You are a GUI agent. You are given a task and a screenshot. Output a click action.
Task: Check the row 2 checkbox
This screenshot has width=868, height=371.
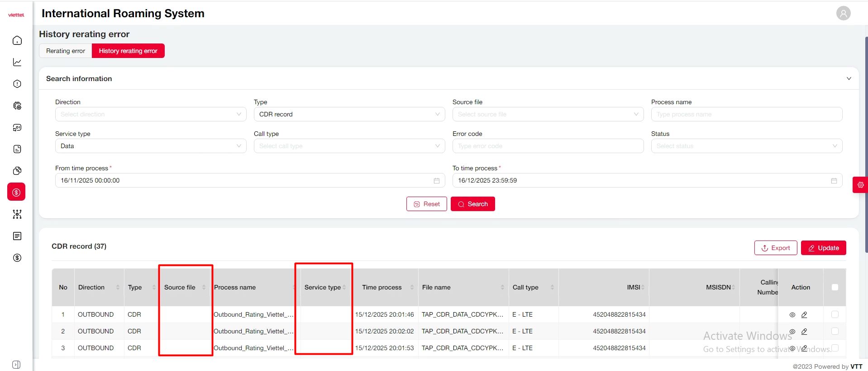coord(835,331)
